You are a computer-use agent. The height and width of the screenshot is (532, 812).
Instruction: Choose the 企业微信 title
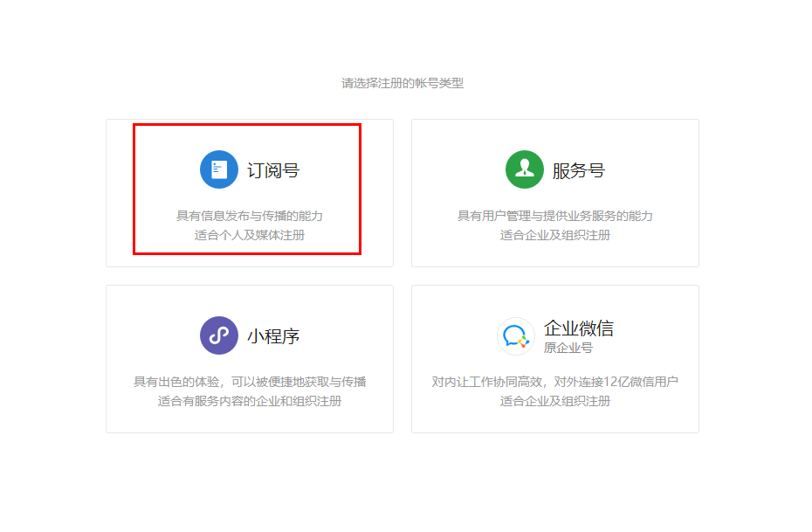point(579,328)
